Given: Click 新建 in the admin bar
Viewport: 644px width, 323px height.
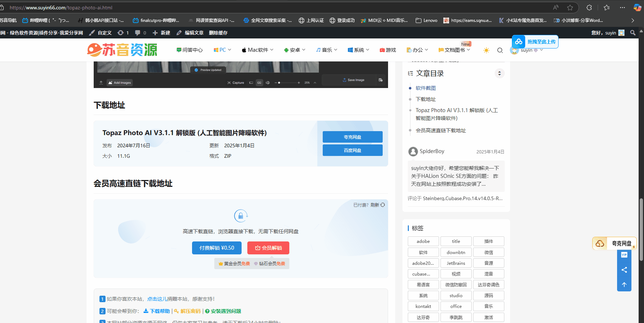Looking at the screenshot, I should pos(161,33).
